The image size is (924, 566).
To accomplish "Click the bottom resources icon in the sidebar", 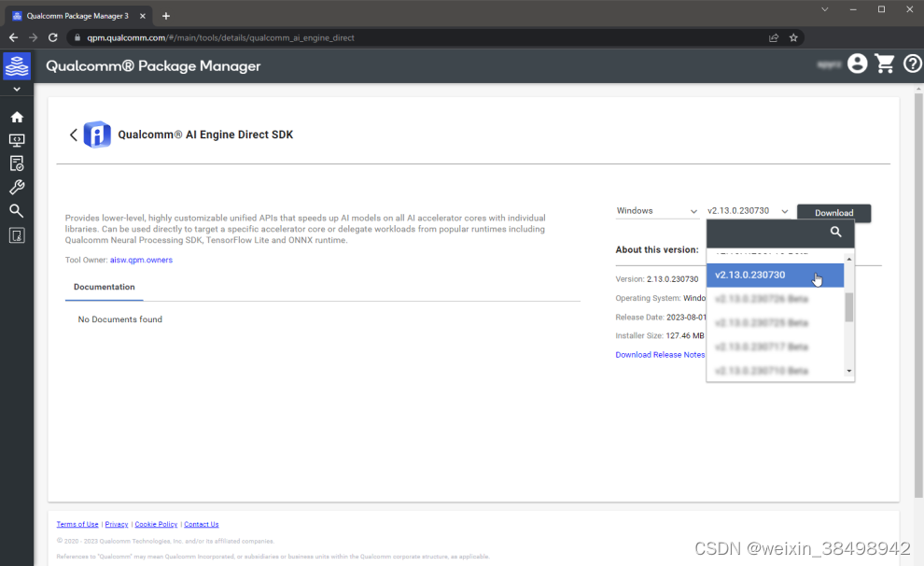I will (17, 235).
